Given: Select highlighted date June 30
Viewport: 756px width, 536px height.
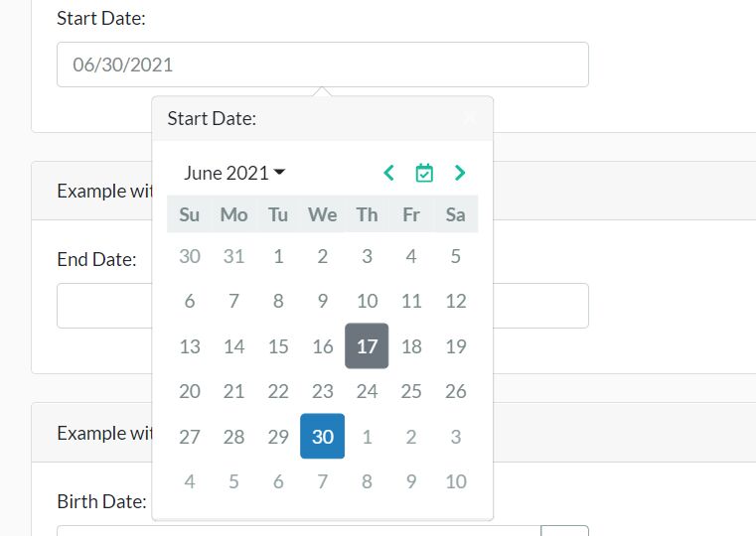Looking at the screenshot, I should 323,437.
